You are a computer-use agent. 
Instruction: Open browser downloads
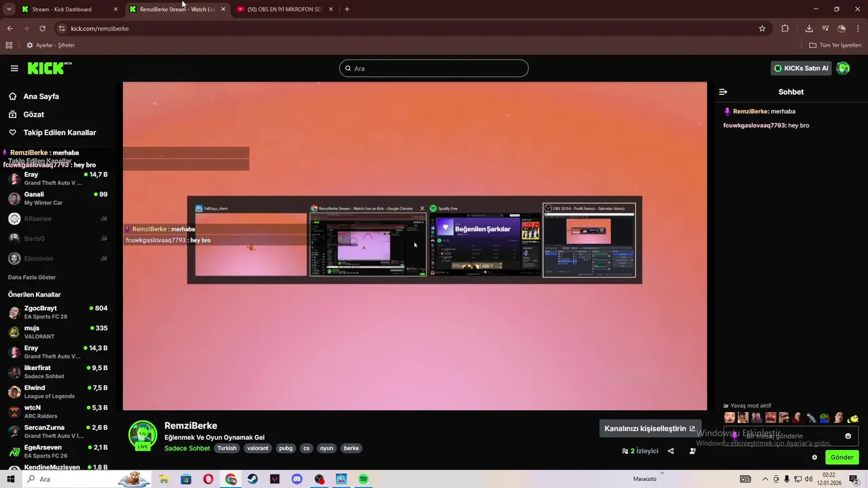[x=809, y=28]
